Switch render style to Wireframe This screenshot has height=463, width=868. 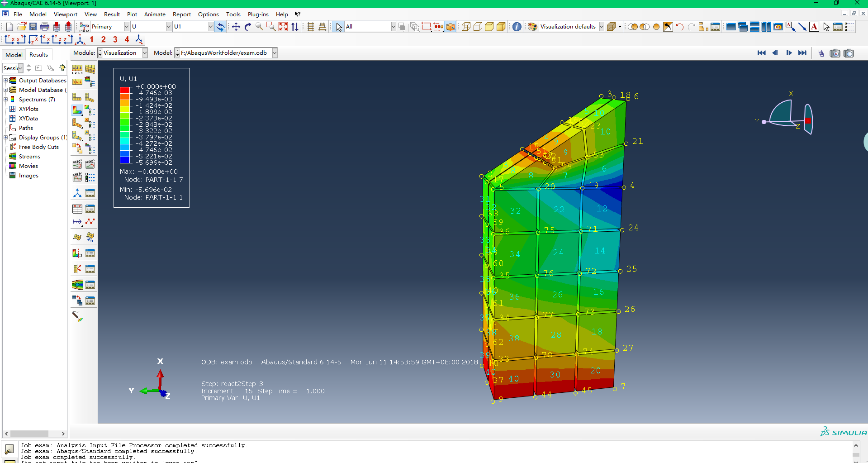point(466,27)
